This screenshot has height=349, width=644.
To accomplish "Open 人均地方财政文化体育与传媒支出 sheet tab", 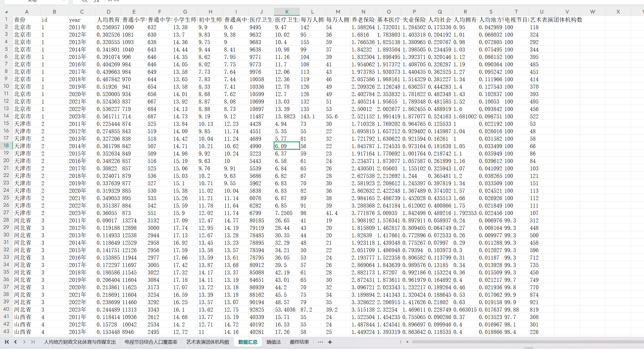I will (x=80, y=342).
